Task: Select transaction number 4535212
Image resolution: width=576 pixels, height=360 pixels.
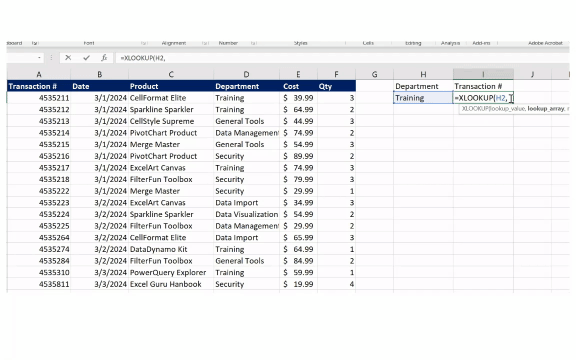Action: pos(39,109)
